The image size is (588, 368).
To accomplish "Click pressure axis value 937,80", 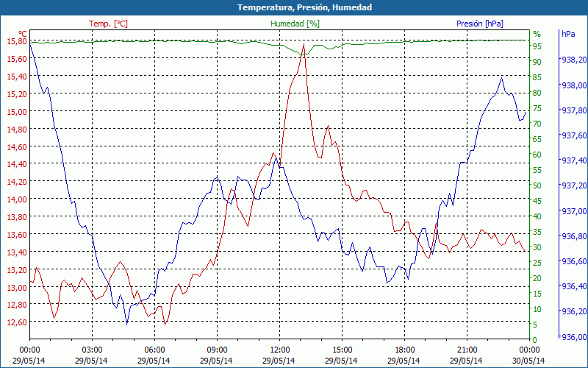I will pyautogui.click(x=574, y=110).
